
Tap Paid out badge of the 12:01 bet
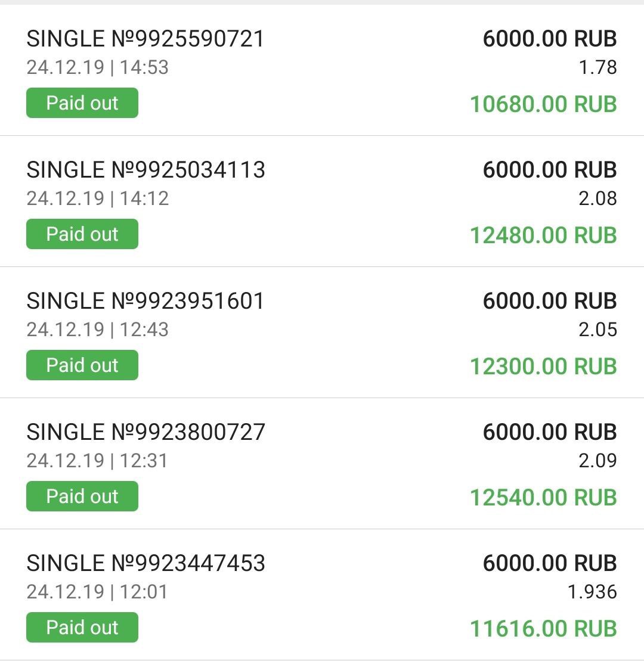click(82, 628)
